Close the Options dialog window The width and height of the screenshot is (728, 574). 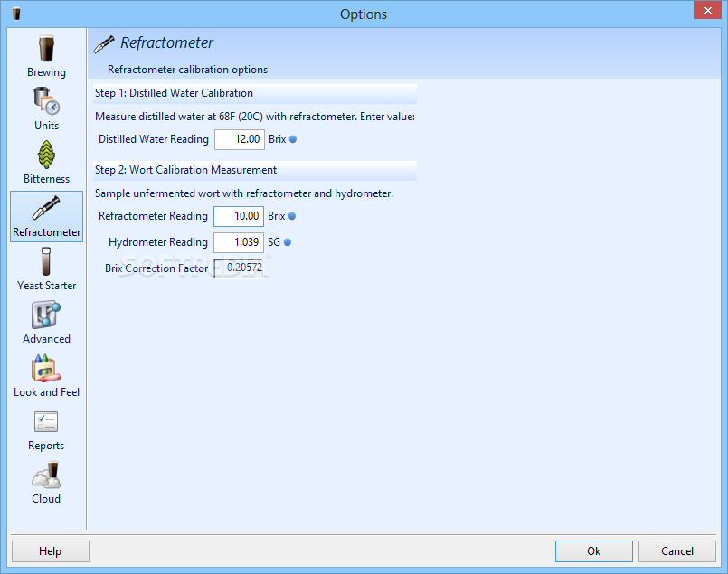(707, 10)
